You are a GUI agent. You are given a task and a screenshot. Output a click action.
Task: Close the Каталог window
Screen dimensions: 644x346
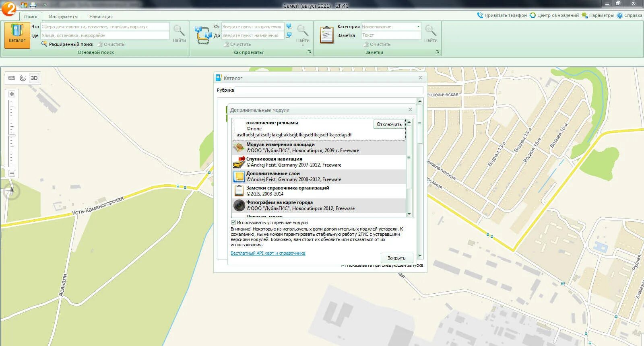tap(420, 78)
